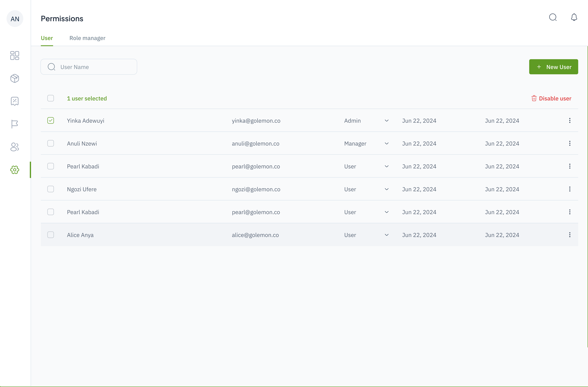Open the package box icon in sidebar
Screen dimensions: 588x387
(15, 78)
